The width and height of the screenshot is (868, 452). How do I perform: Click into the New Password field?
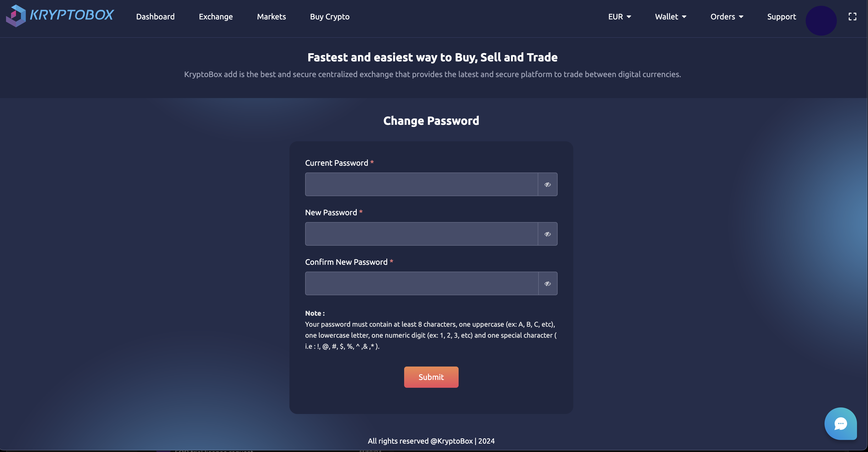click(x=421, y=234)
